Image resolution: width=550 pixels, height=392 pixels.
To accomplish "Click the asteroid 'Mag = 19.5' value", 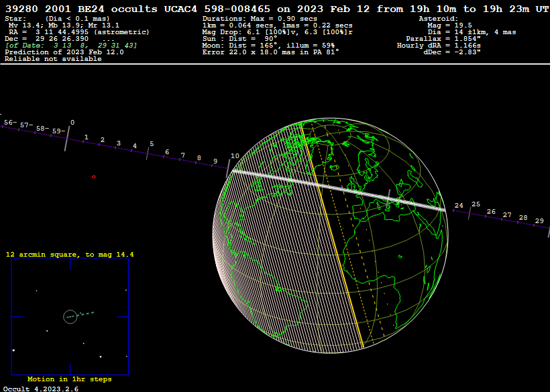I will point(449,25).
